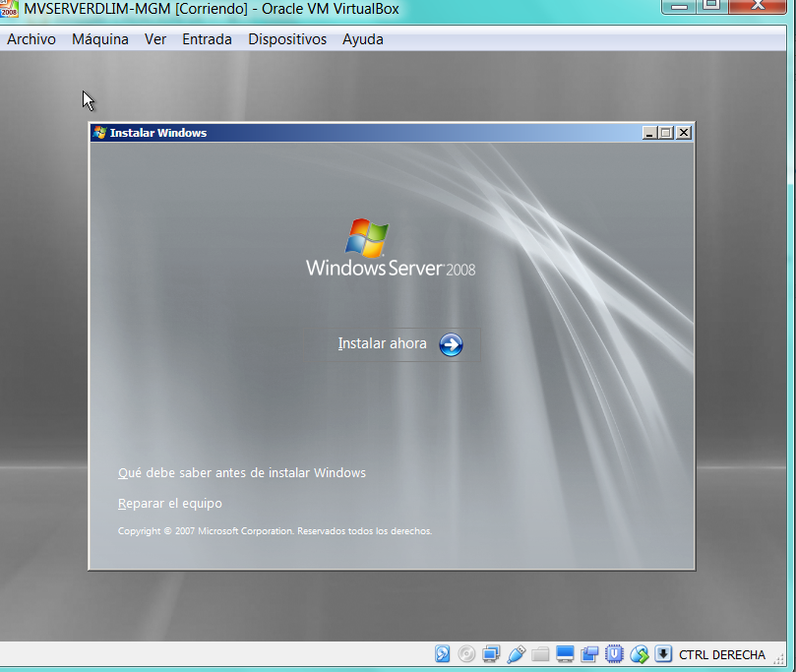
Task: Open the network adapters status icon
Action: click(x=492, y=653)
